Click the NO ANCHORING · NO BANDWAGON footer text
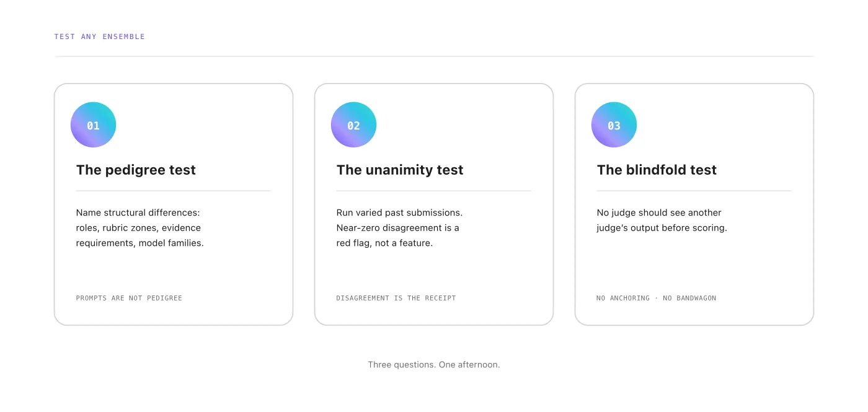 coord(656,298)
